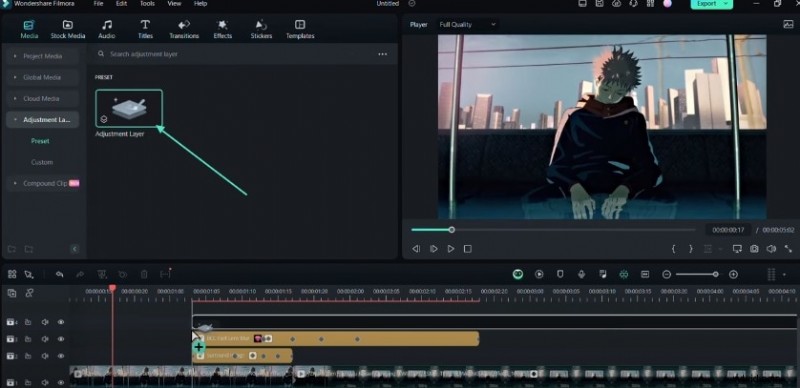This screenshot has width=800, height=388.
Task: Zoom out timeline with minus button
Action: [x=666, y=275]
